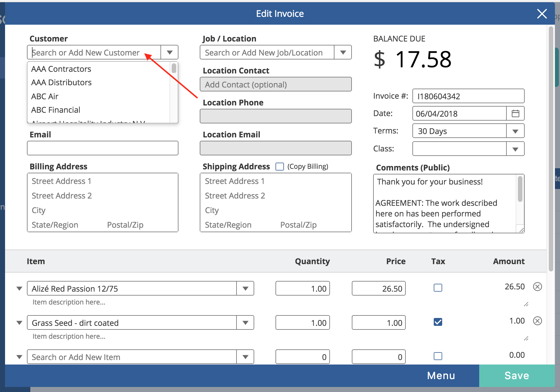Remove the Grass Seed line item
560x392 pixels.
pos(538,321)
